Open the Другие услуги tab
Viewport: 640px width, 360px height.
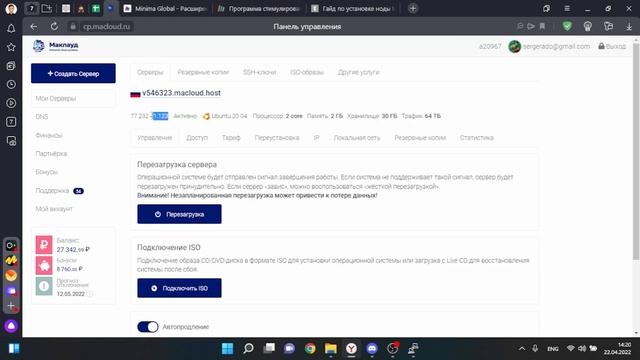tap(358, 72)
